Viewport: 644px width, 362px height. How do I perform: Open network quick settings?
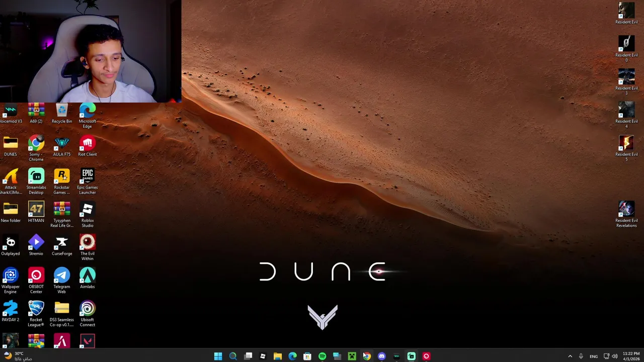point(606,356)
